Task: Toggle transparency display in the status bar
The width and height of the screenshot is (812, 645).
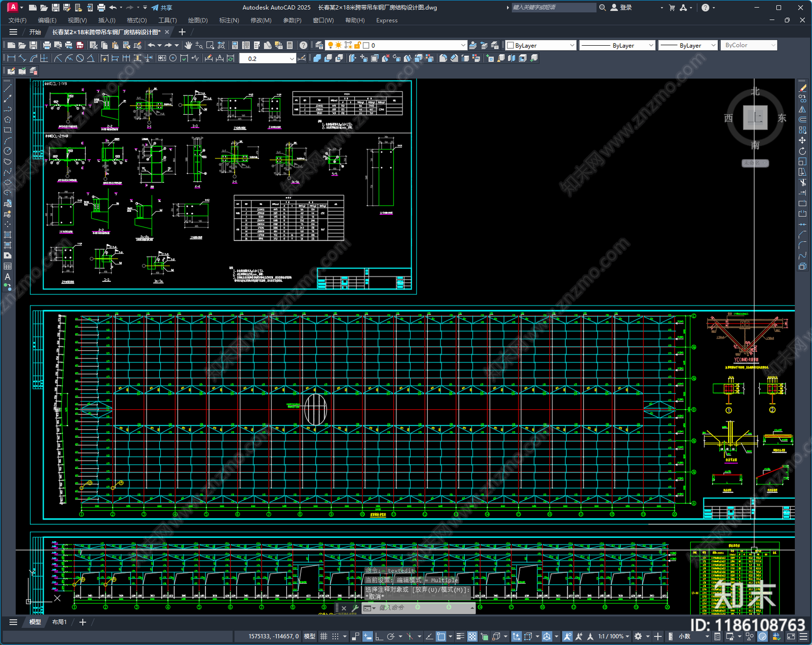Action: 472,636
